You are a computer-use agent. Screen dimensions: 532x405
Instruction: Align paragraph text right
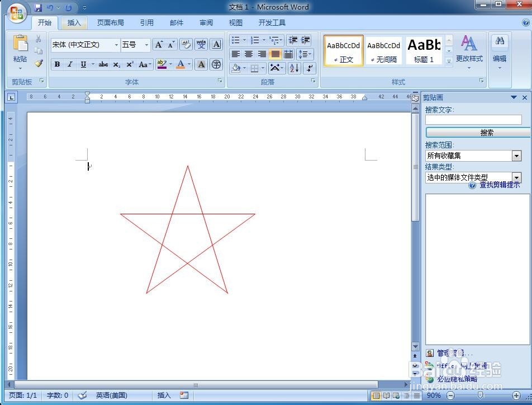coord(262,54)
